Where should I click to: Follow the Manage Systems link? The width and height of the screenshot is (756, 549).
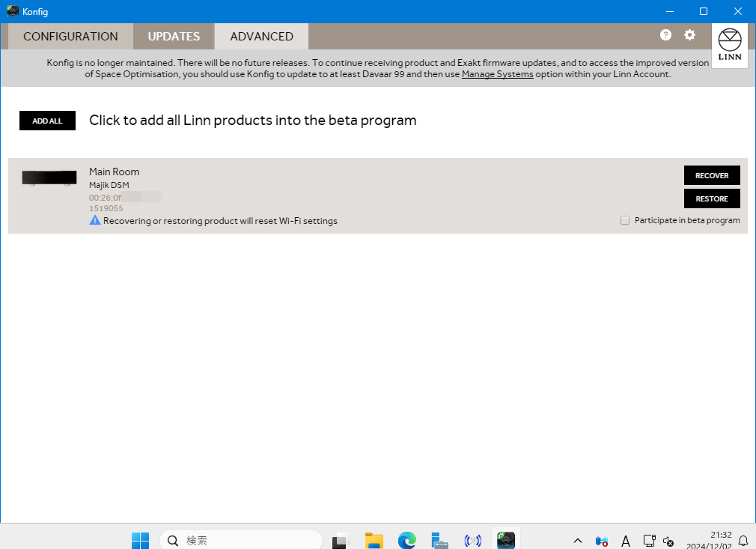pos(497,74)
